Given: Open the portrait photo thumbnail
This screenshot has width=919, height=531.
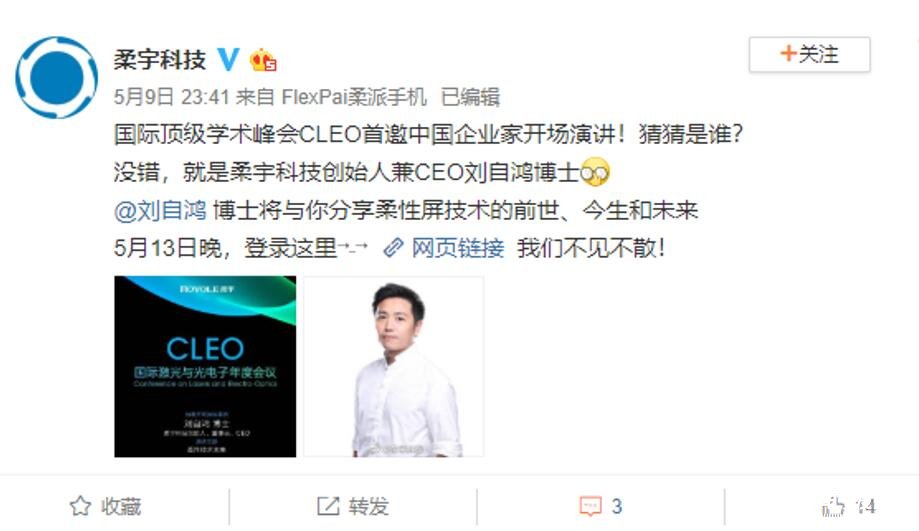Looking at the screenshot, I should (393, 366).
